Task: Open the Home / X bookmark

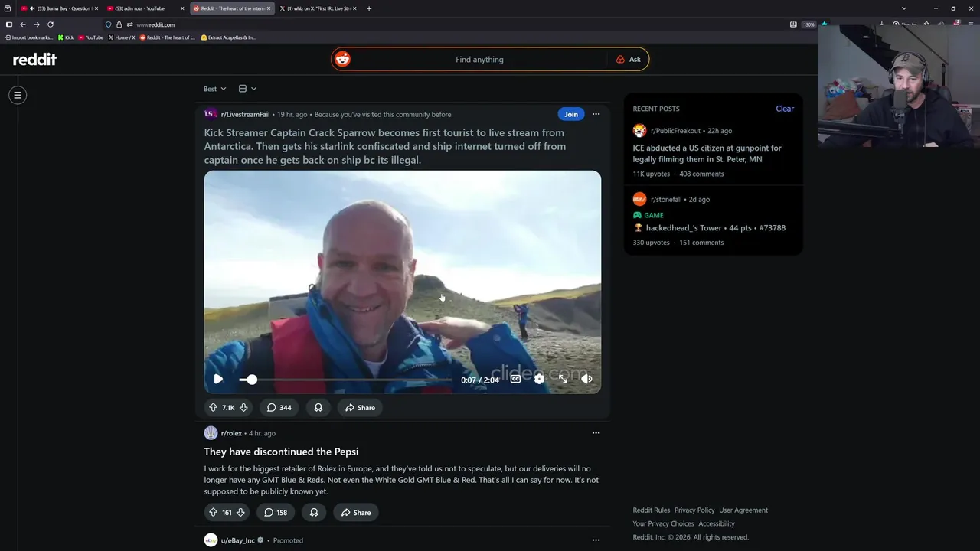Action: [x=122, y=37]
